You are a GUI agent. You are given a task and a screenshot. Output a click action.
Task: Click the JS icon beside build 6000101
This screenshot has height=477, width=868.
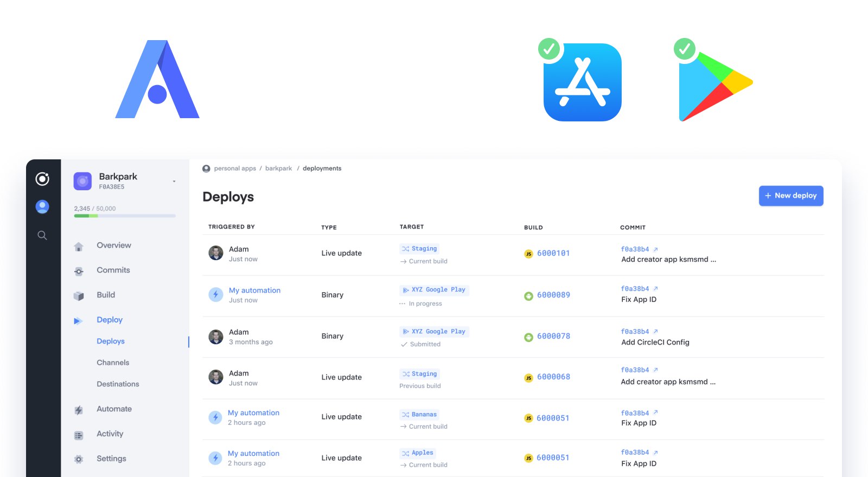528,254
